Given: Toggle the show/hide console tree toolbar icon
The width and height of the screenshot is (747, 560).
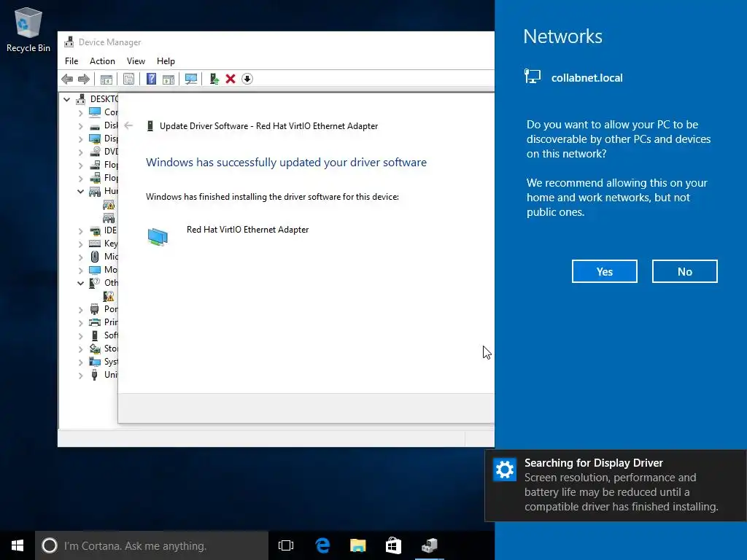Looking at the screenshot, I should tap(107, 79).
